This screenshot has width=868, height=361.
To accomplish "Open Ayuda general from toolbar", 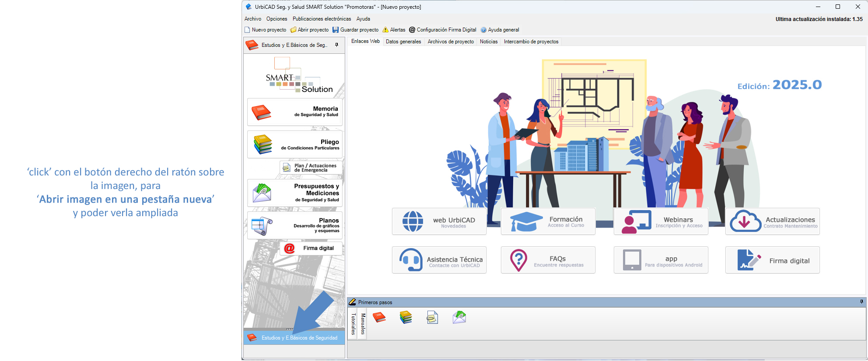I will click(x=500, y=30).
